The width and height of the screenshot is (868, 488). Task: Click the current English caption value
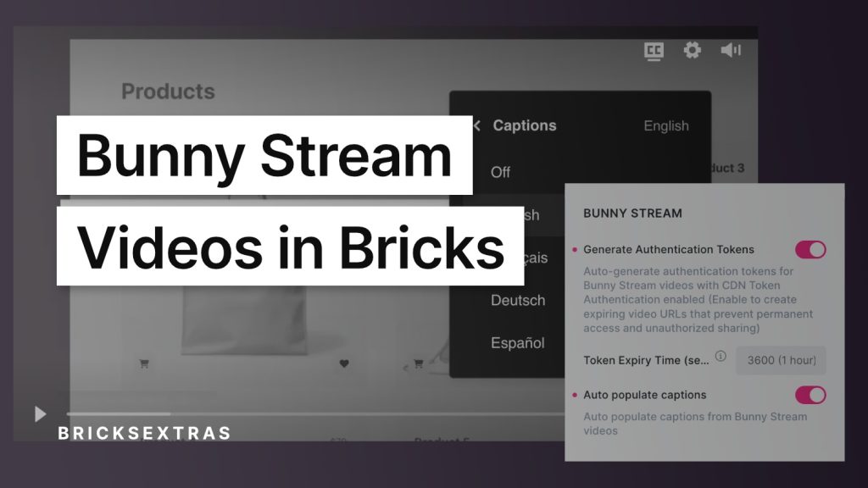665,125
